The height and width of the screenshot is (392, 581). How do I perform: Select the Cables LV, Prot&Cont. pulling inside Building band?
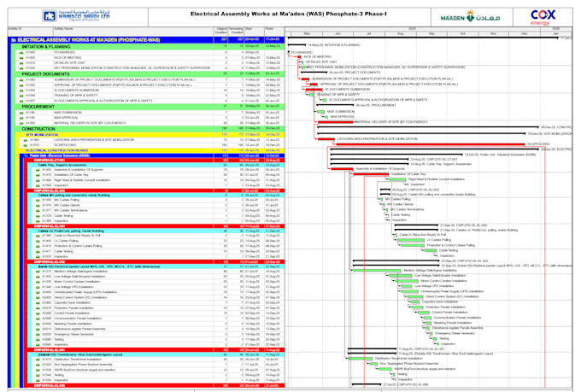click(x=156, y=231)
